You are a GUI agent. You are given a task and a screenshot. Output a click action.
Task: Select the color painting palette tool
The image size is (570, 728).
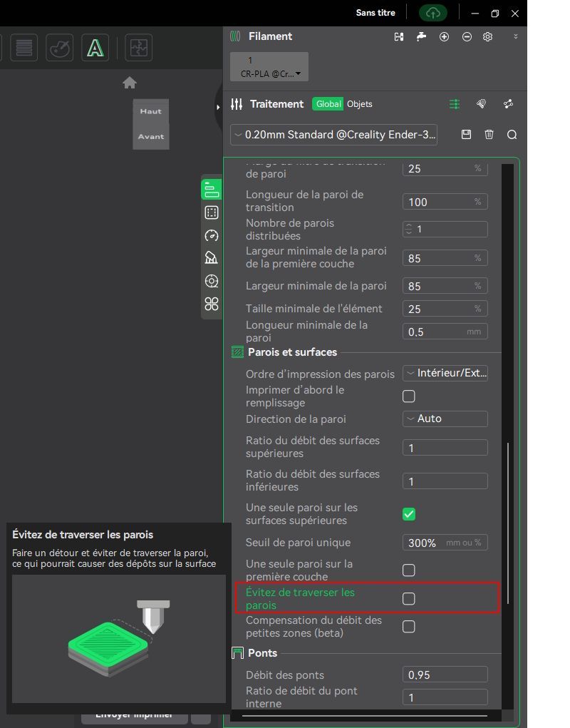59,47
